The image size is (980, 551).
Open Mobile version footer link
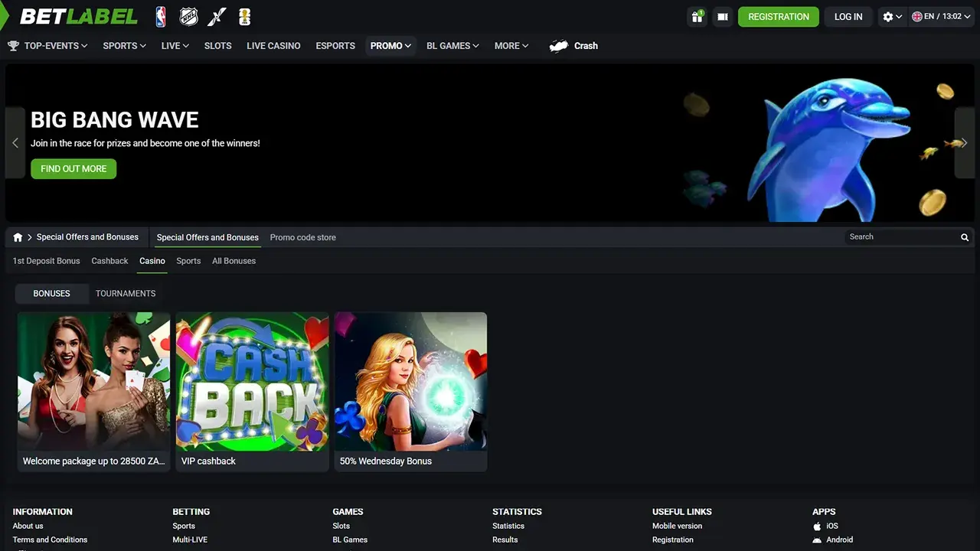tap(677, 526)
